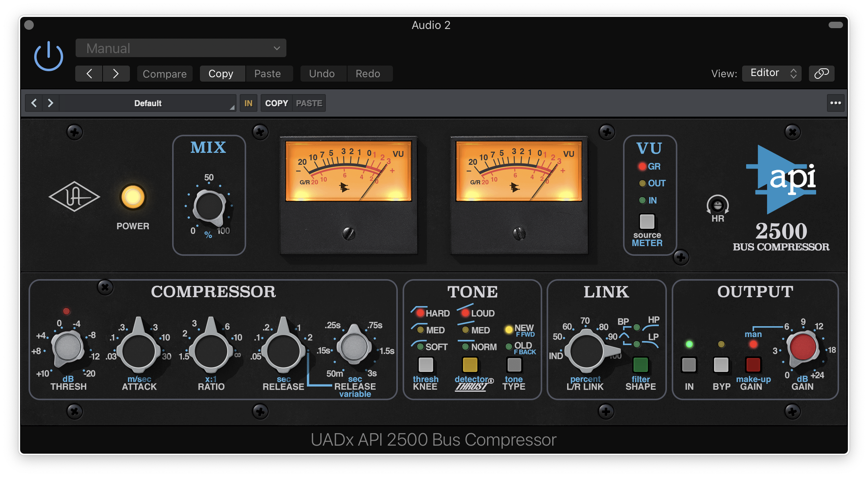Click the Undo button
This screenshot has width=868, height=477.
(322, 74)
